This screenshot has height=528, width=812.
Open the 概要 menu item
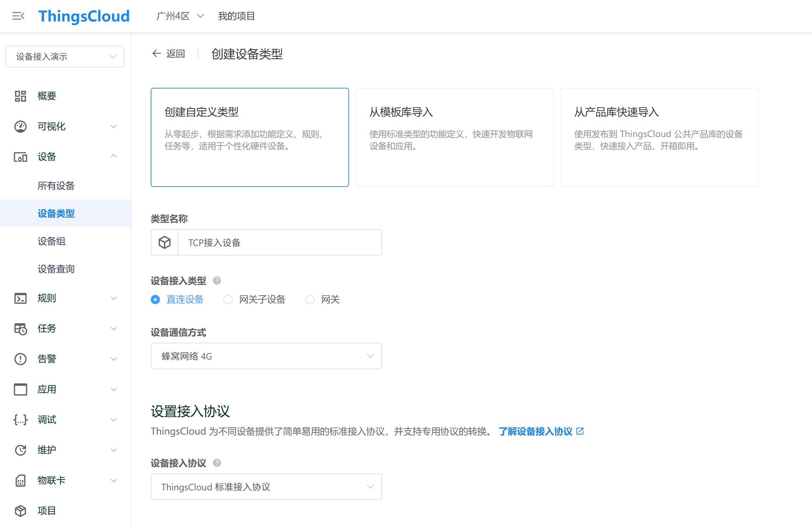[47, 96]
